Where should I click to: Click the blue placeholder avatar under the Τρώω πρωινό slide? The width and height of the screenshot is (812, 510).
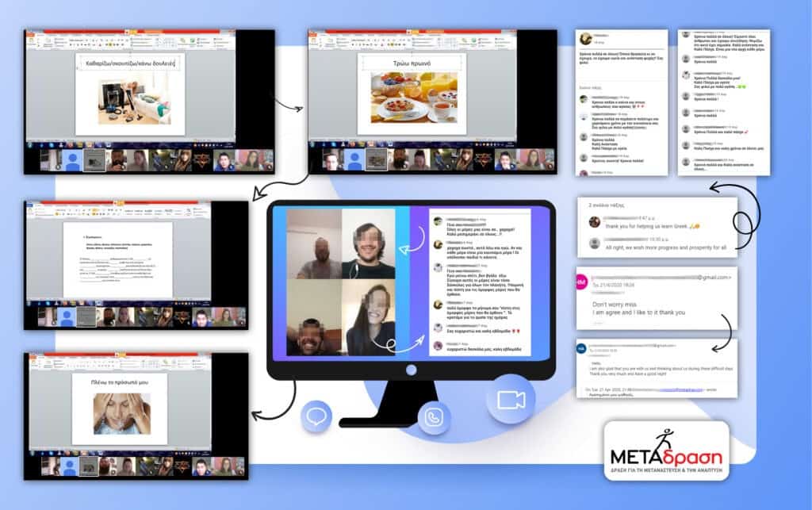pyautogui.click(x=354, y=160)
